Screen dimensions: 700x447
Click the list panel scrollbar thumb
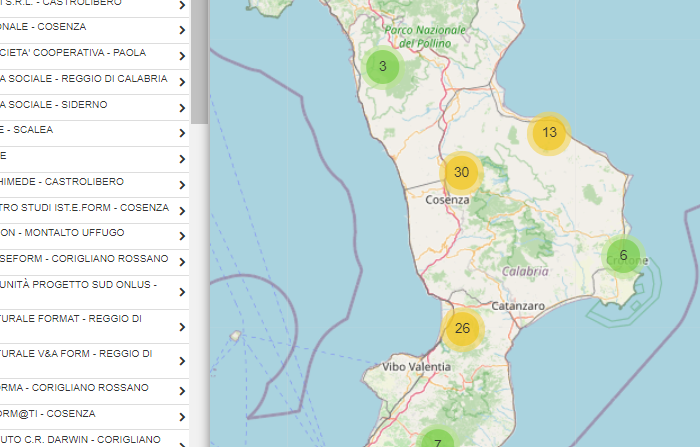(199, 62)
